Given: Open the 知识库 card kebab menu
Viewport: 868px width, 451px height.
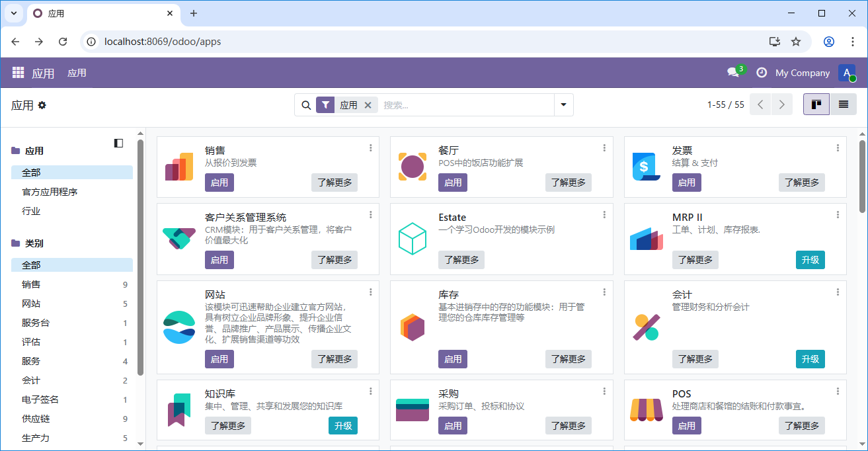Looking at the screenshot, I should point(371,391).
